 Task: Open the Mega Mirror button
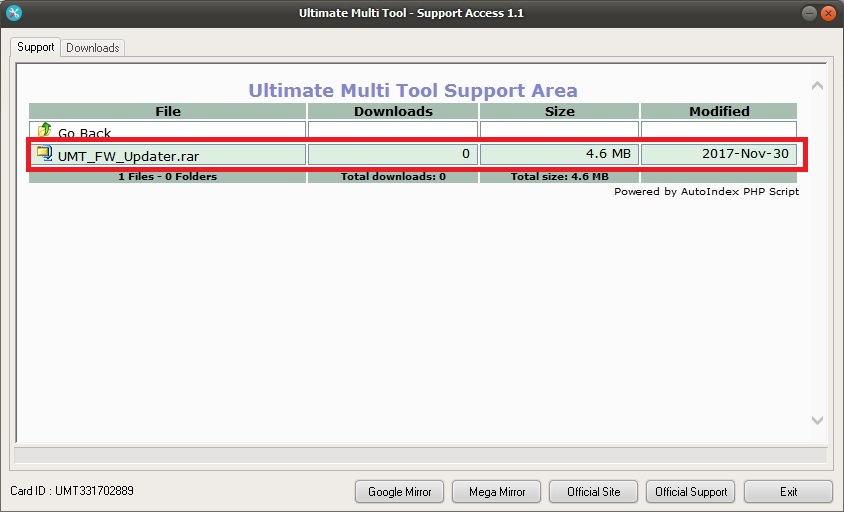tap(496, 491)
